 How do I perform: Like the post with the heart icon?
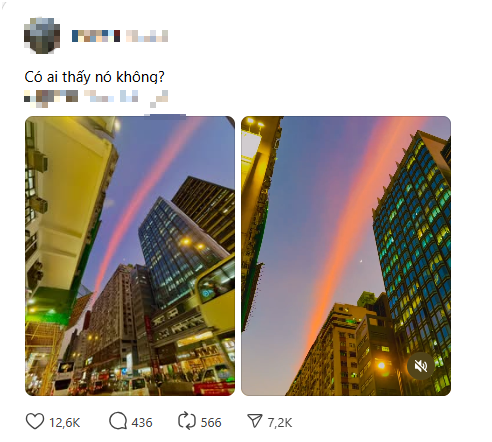coord(35,421)
